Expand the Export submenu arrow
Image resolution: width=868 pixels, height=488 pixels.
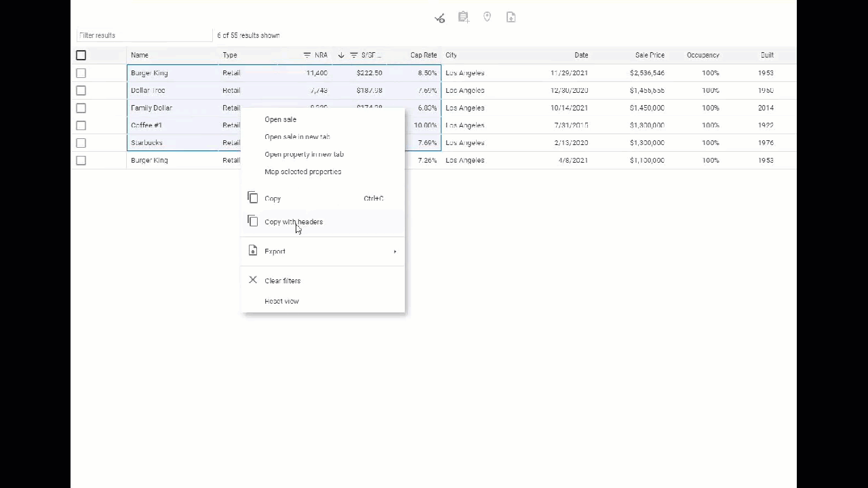(395, 251)
